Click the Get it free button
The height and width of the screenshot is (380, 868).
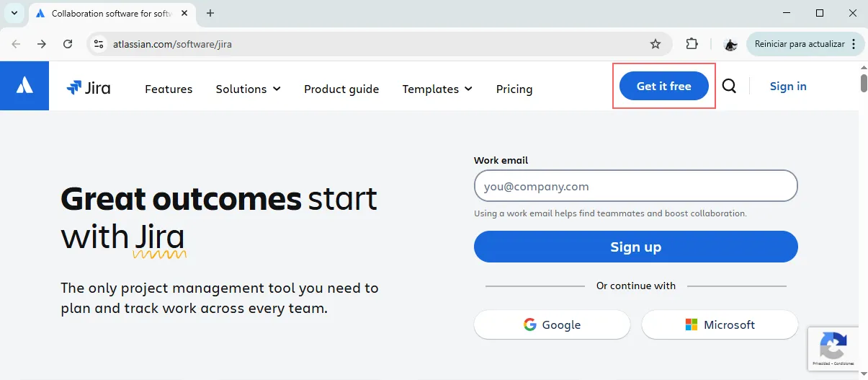click(663, 86)
